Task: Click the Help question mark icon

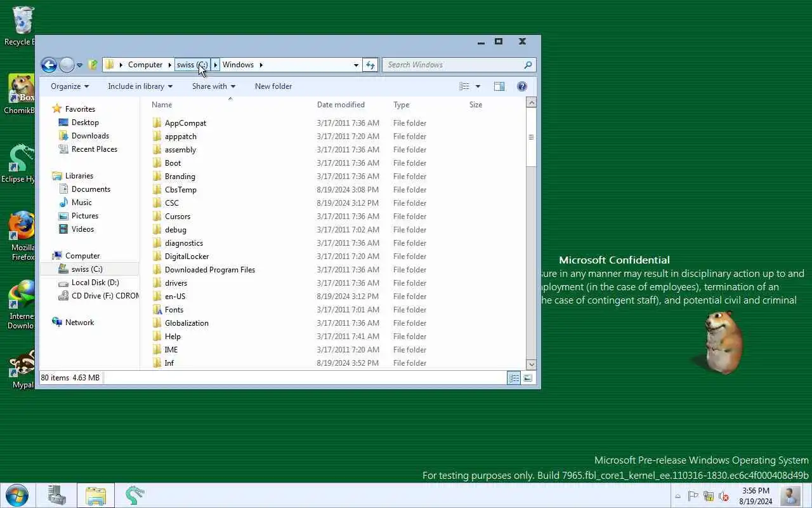Action: (x=522, y=86)
